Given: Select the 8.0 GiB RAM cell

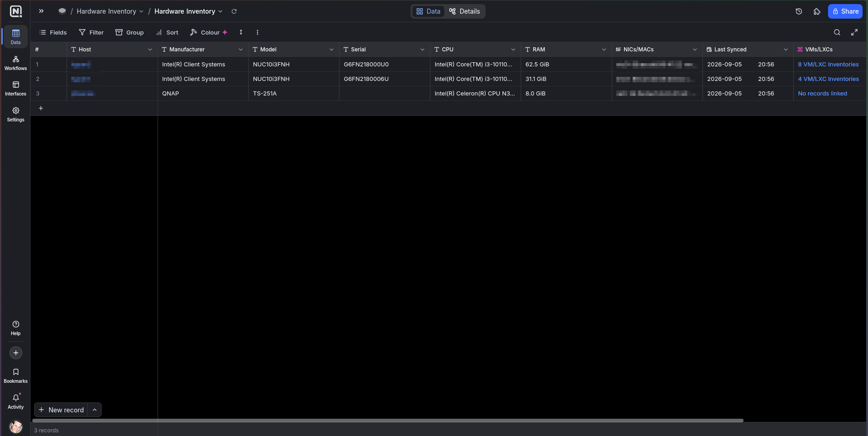Looking at the screenshot, I should click(x=566, y=94).
